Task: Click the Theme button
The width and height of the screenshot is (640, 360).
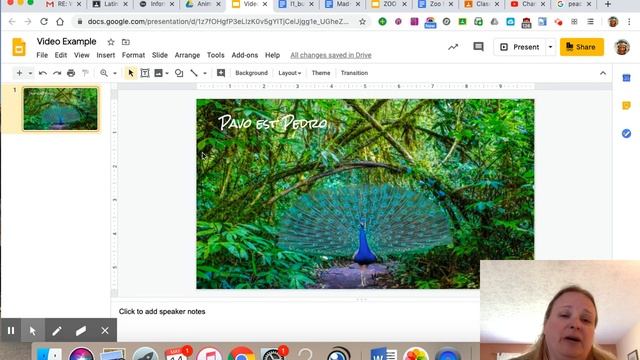Action: point(321,73)
